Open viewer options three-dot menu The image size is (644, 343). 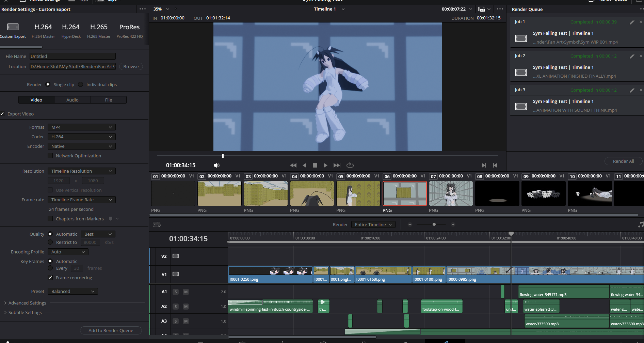pos(500,9)
